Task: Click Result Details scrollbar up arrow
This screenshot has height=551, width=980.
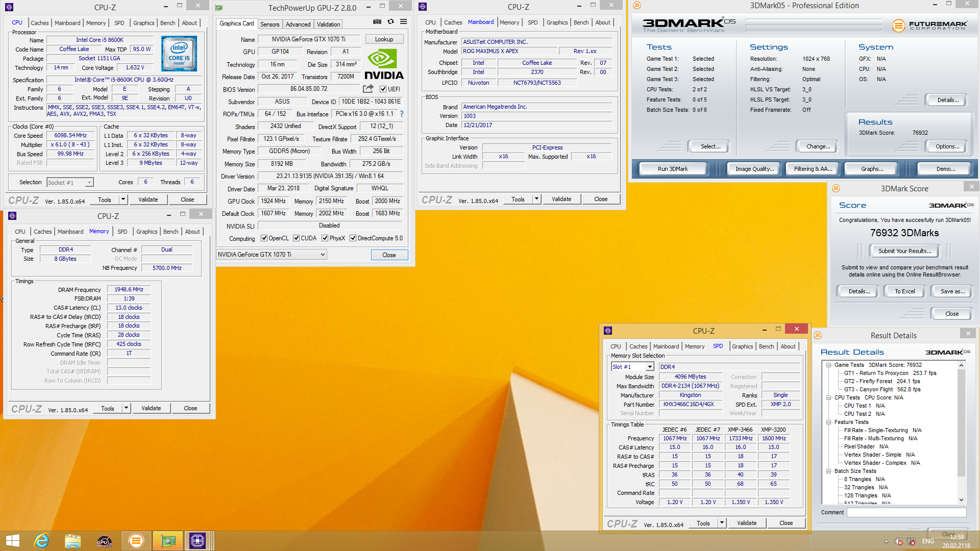Action: 961,365
